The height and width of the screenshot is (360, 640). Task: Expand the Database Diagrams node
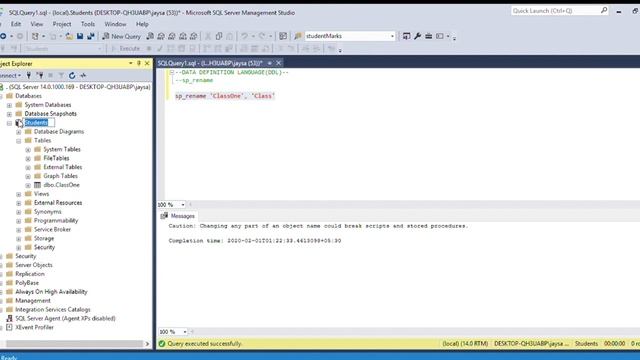18,132
